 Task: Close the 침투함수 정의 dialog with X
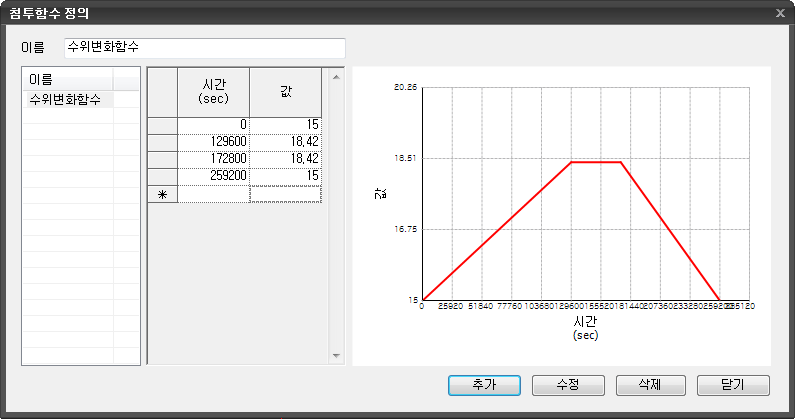point(779,13)
